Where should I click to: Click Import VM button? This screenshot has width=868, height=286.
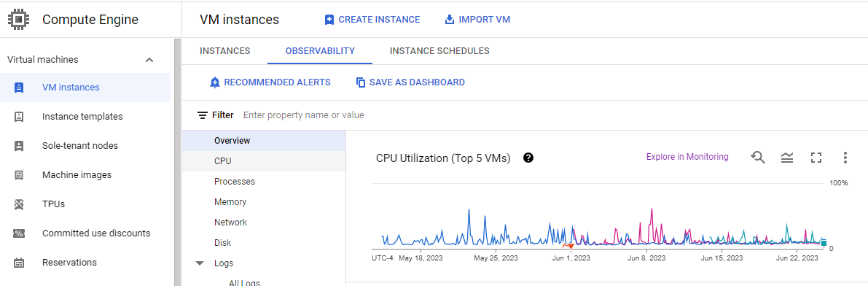(477, 20)
